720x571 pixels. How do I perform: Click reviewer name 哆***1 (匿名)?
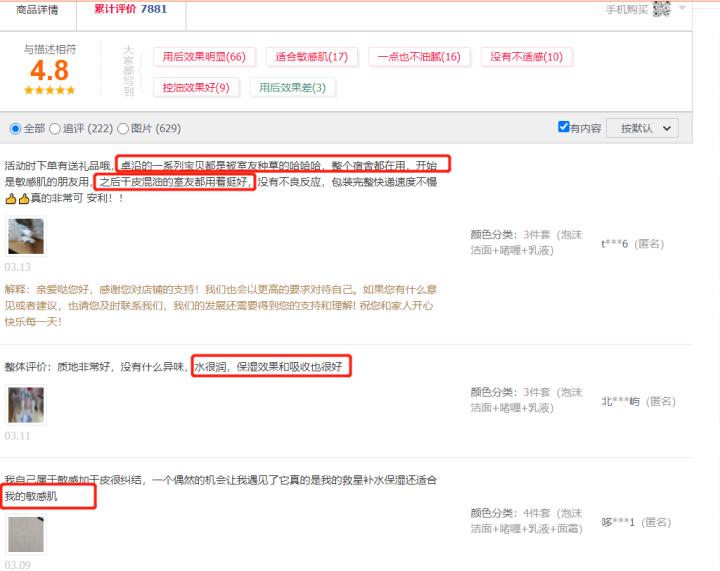click(636, 522)
